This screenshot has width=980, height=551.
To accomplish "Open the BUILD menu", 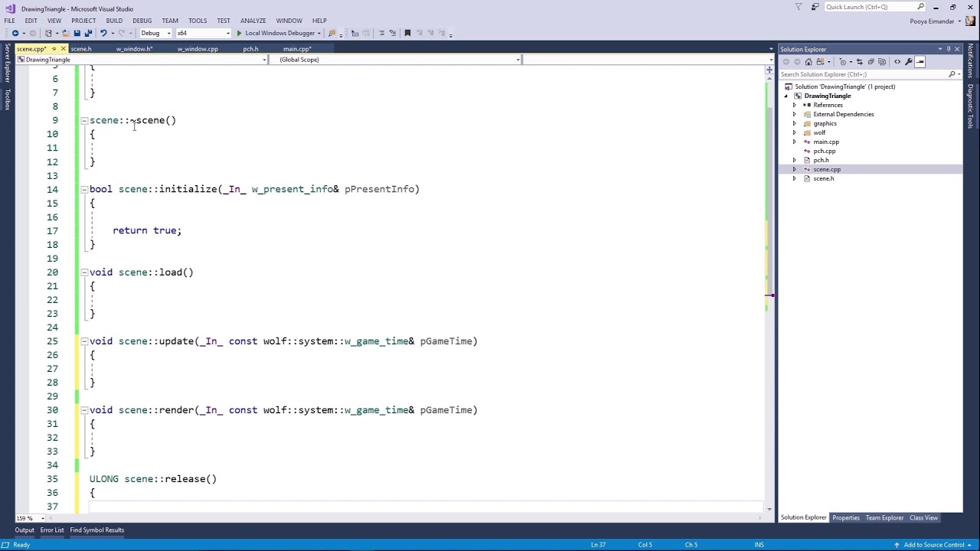I will (114, 21).
